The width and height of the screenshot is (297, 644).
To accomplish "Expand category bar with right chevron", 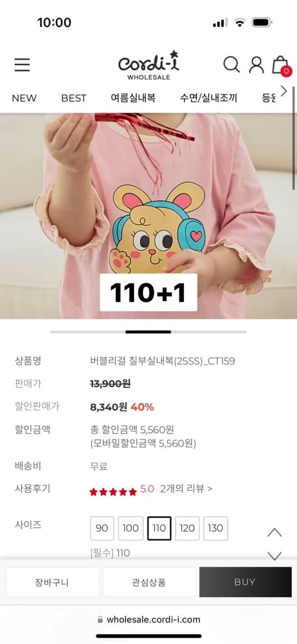I will (x=284, y=91).
